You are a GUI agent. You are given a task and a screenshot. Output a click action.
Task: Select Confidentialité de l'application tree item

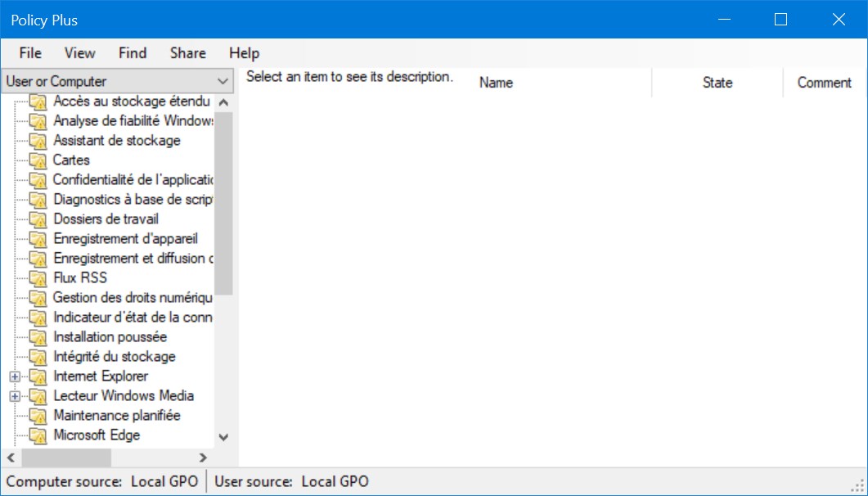(x=133, y=180)
